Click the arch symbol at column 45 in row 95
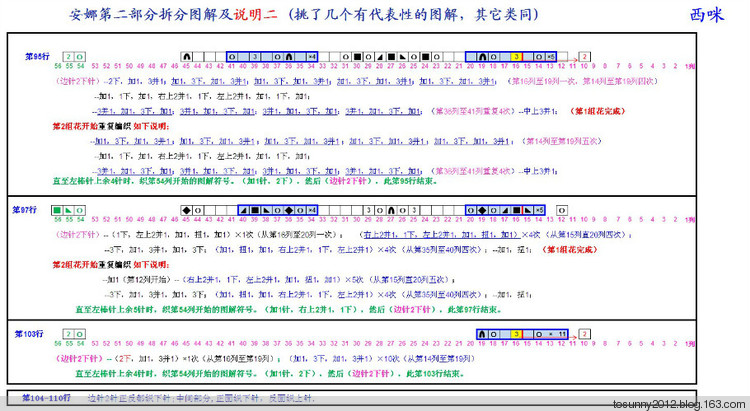Viewport: 750px width, 411px height. [x=187, y=57]
